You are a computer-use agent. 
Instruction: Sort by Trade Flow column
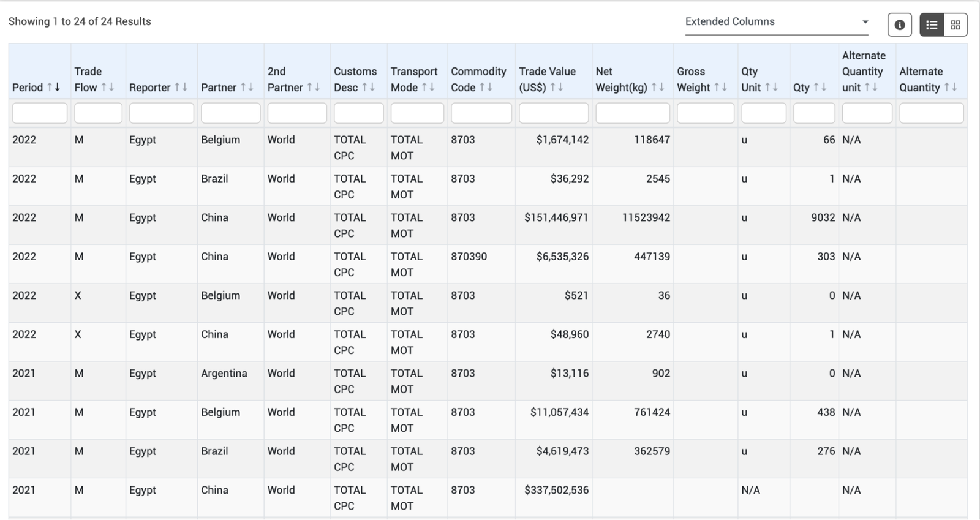[108, 88]
